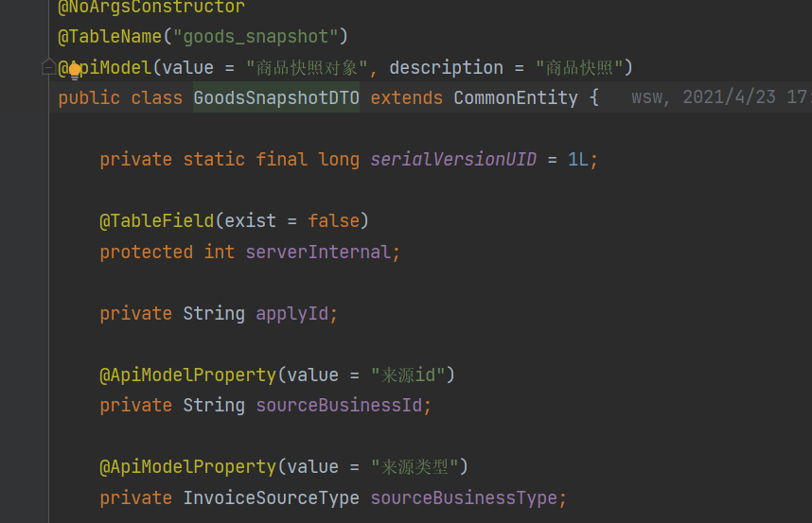Click the GoodsSnapshotDTO class name
The width and height of the screenshot is (812, 523).
point(276,97)
